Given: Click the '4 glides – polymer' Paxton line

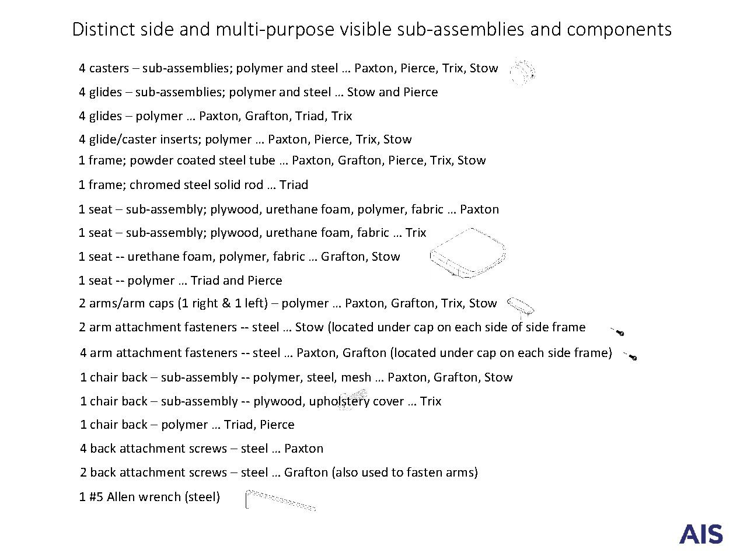Looking at the screenshot, I should tap(215, 116).
